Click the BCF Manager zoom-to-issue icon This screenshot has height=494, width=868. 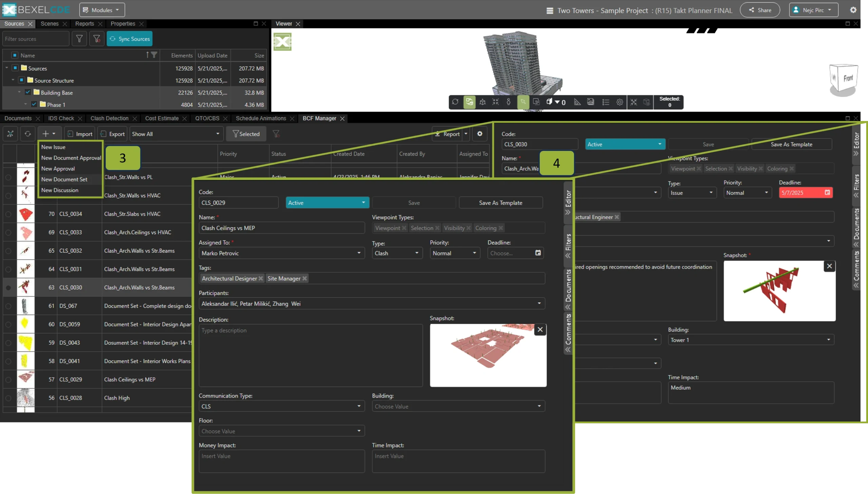point(10,134)
